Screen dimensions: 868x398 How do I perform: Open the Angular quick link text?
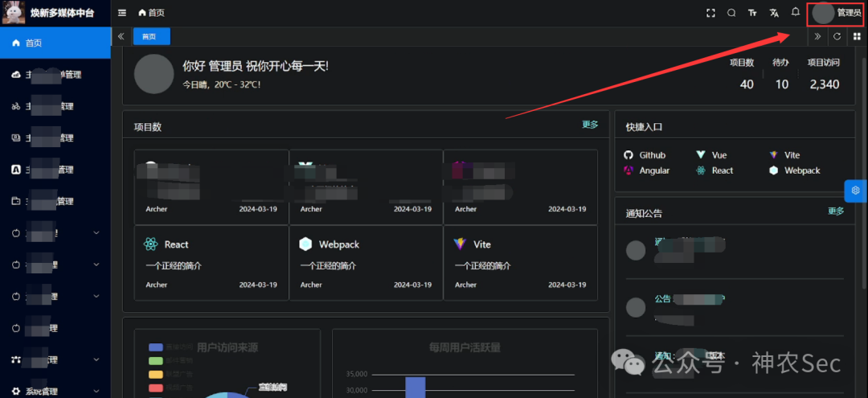click(654, 170)
